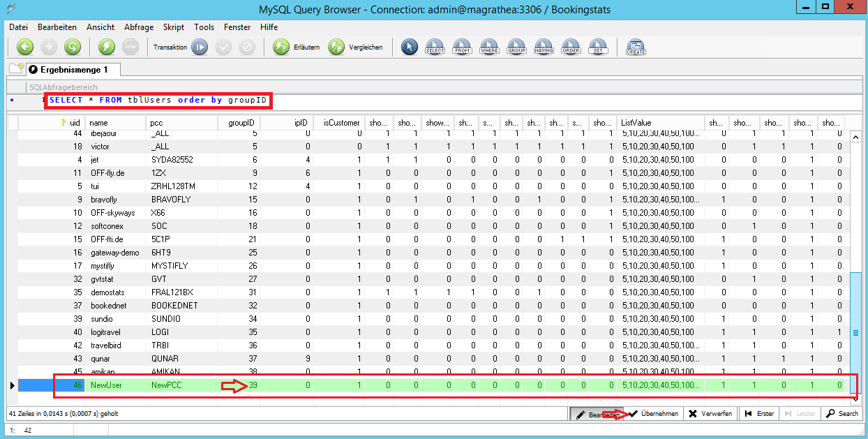This screenshot has width=868, height=439.
Task: Click Übernehmen to apply changes
Action: pos(653,414)
